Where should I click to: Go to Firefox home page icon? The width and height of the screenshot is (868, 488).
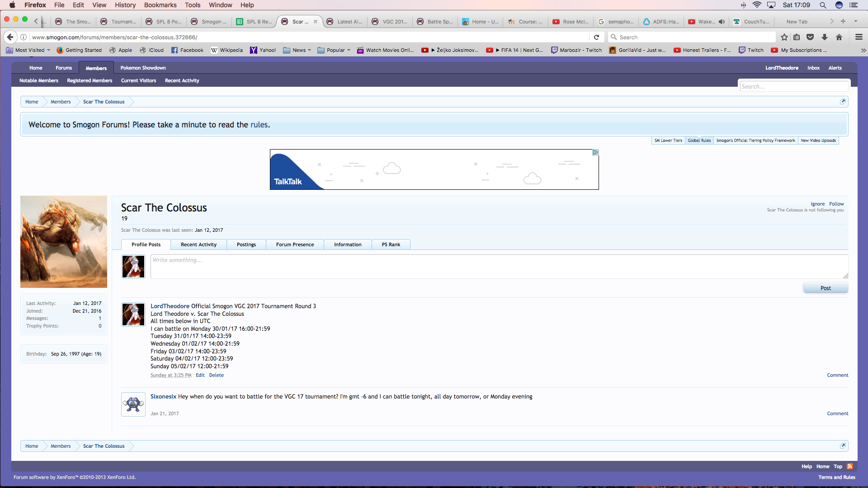click(839, 37)
